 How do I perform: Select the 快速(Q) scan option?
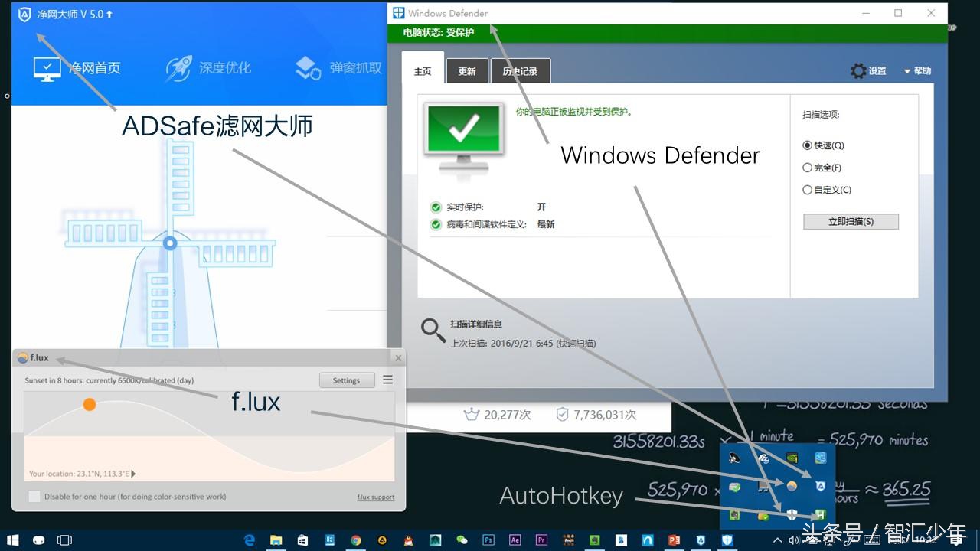pyautogui.click(x=823, y=145)
